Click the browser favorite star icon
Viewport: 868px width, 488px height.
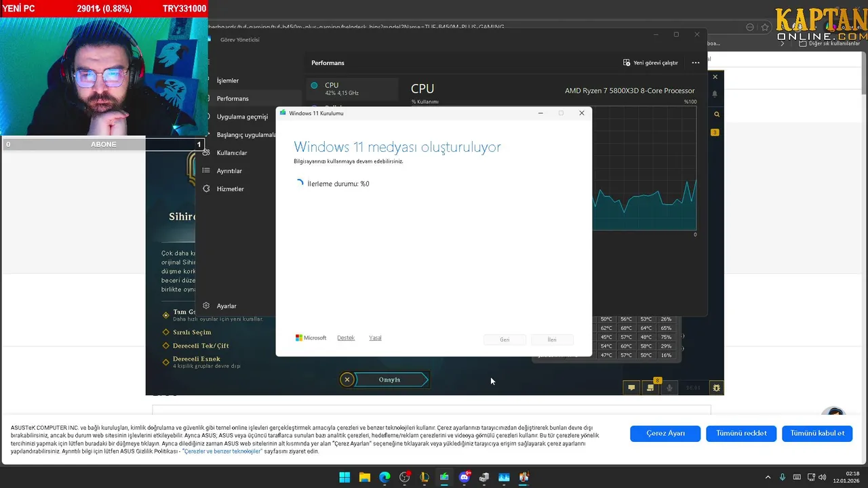(765, 27)
